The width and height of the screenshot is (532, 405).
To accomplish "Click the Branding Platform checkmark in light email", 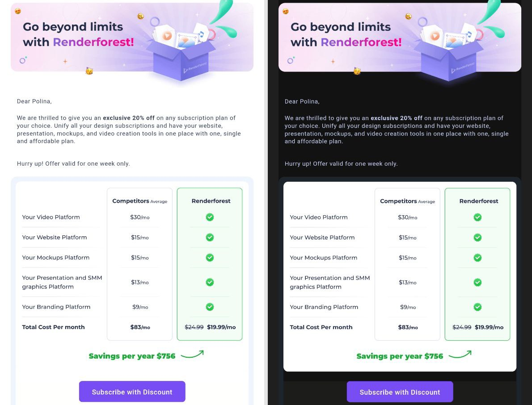I will pyautogui.click(x=210, y=307).
